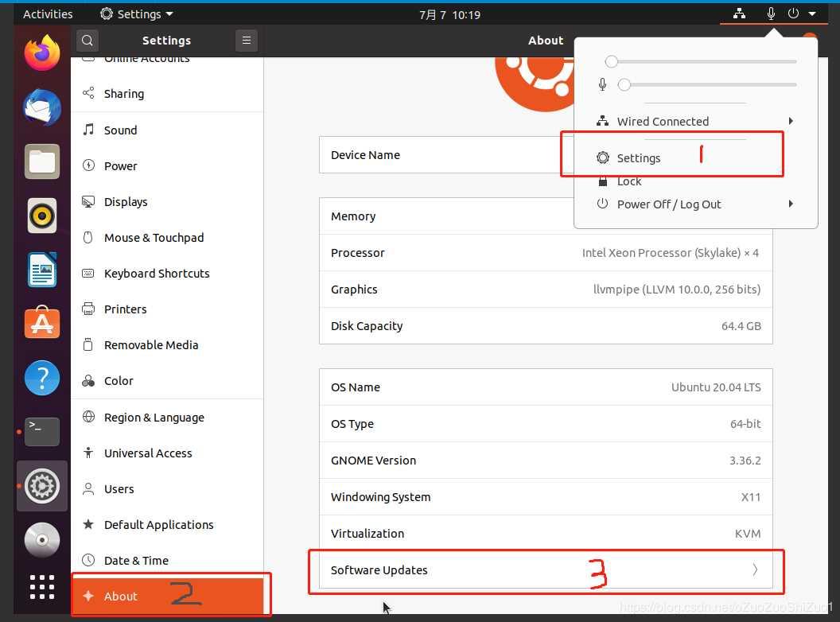
Task: Click the search icon in Settings header
Action: pyautogui.click(x=87, y=41)
